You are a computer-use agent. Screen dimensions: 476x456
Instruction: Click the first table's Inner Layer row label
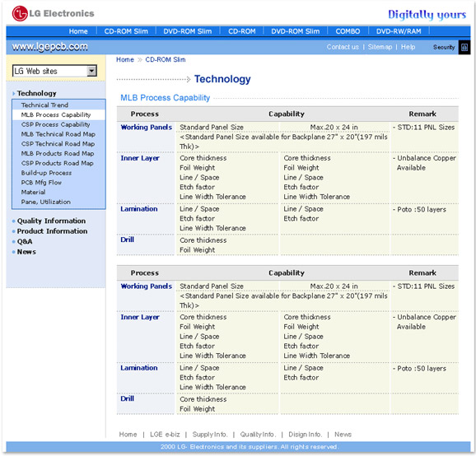(x=140, y=158)
